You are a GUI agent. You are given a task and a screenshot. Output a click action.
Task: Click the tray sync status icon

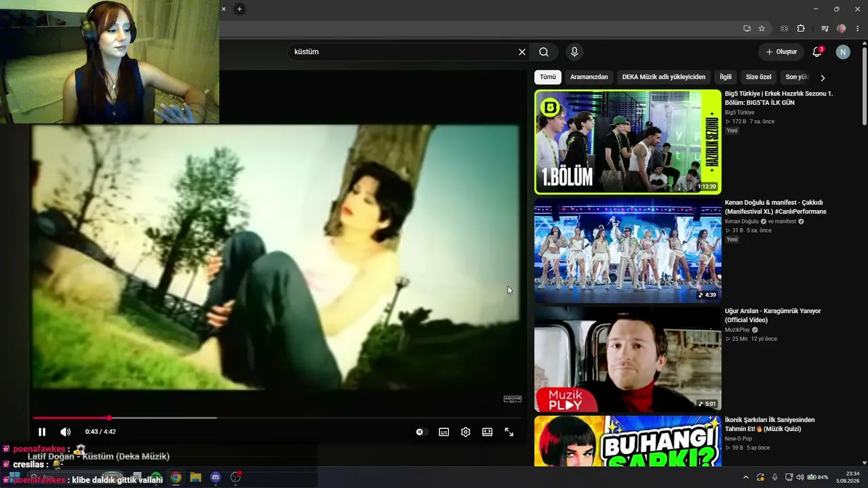tap(760, 477)
